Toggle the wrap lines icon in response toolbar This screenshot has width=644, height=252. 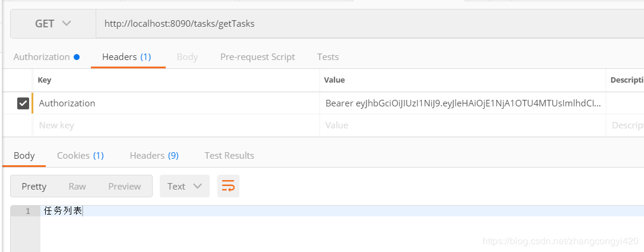[228, 186]
